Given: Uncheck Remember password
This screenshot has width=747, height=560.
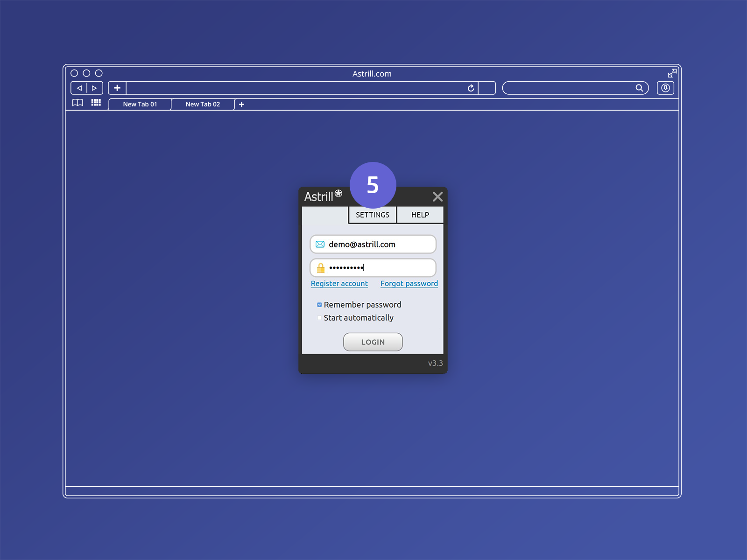Looking at the screenshot, I should coord(319,305).
